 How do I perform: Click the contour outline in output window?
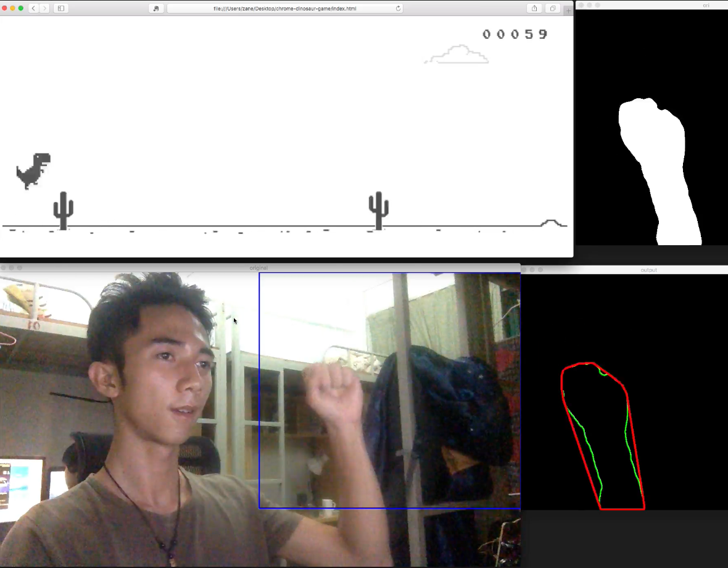click(602, 436)
